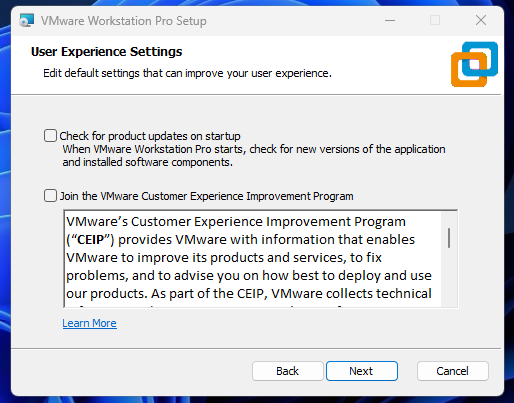This screenshot has width=514, height=403.
Task: Go back with the Back button
Action: click(288, 371)
